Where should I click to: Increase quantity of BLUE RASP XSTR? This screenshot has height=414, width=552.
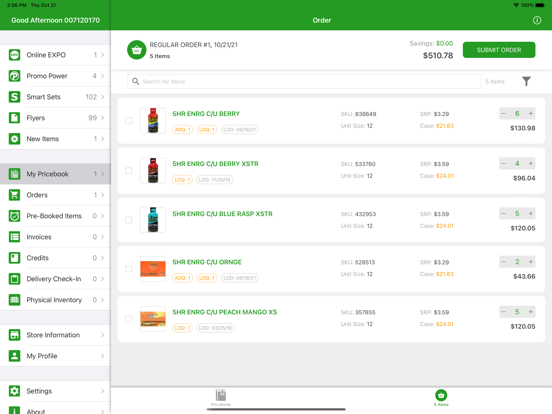coord(531,213)
